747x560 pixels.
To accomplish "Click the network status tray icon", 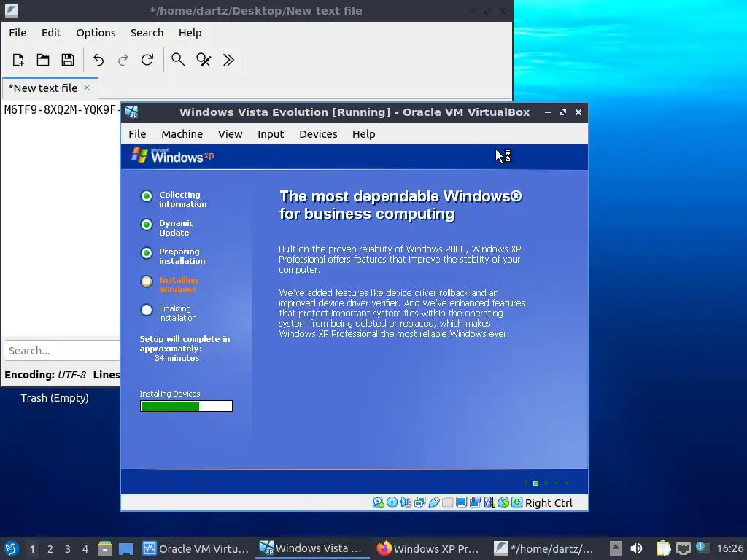I will tap(684, 548).
